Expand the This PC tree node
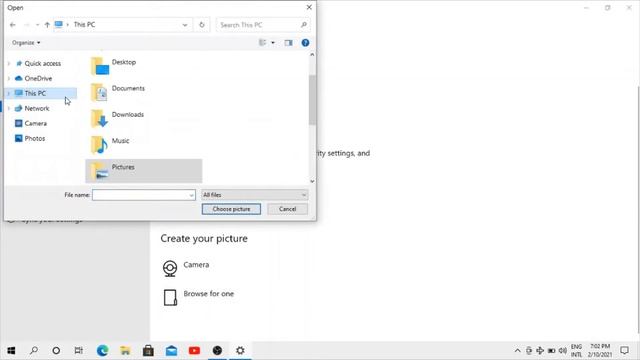 [9, 93]
